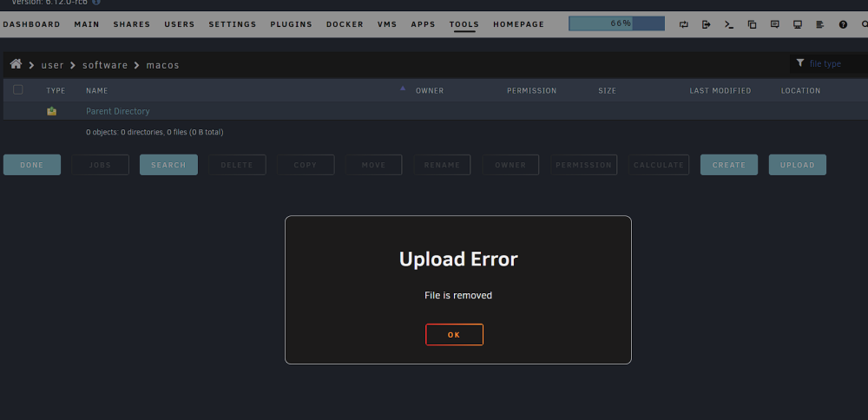Click 'macos' in the breadcrumb
Image resolution: width=868 pixels, height=420 pixels.
pyautogui.click(x=163, y=65)
